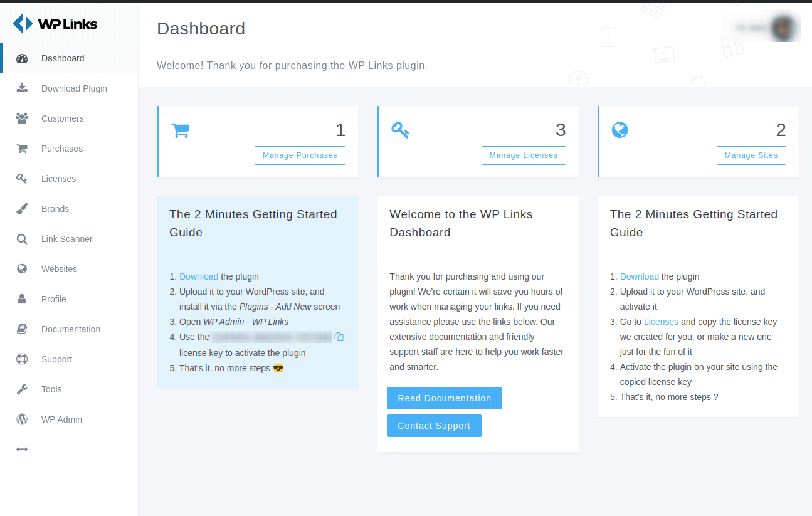
Task: Click the Documentation book icon
Action: pyautogui.click(x=22, y=329)
